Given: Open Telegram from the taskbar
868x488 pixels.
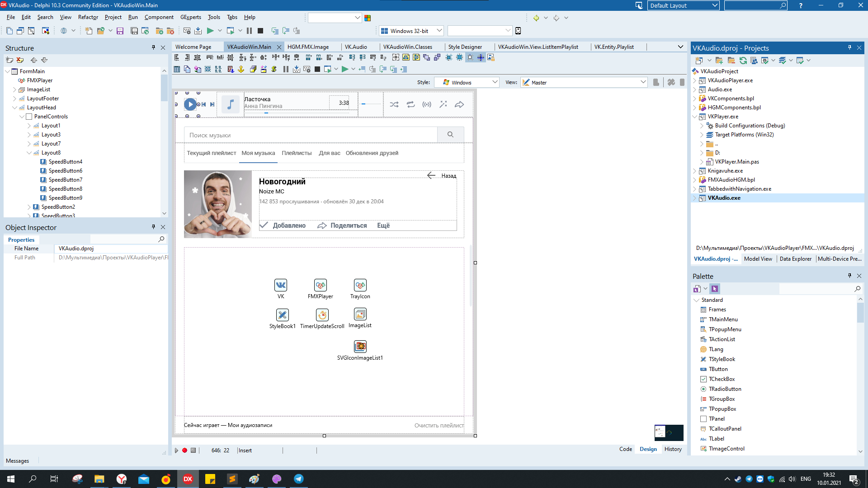Looking at the screenshot, I should (299, 479).
